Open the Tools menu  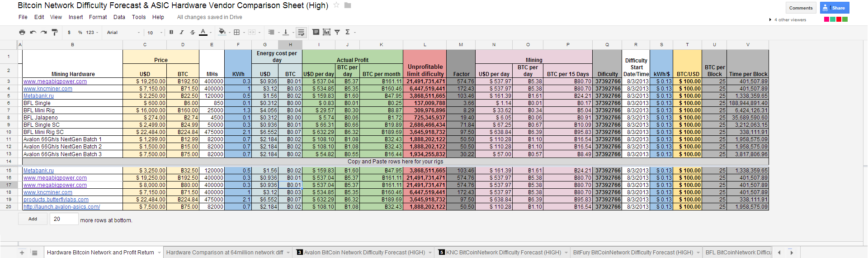139,17
